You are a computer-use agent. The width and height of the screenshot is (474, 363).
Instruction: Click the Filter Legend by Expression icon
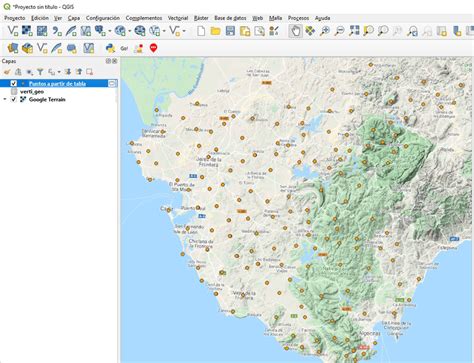tap(52, 72)
